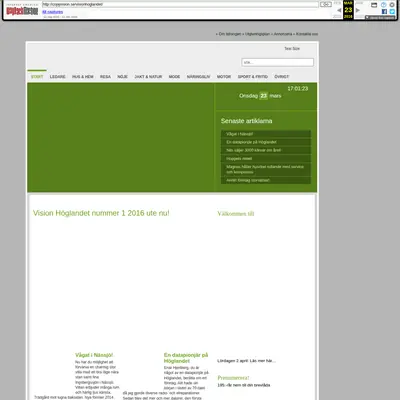
Task: Open Facebook share icon in Wayback toolbar
Action: tap(384, 12)
